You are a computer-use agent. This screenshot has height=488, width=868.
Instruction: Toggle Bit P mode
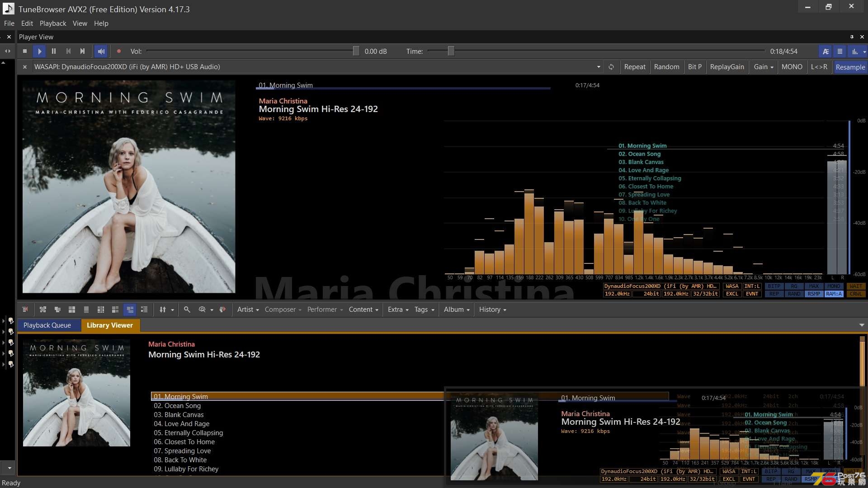coord(695,67)
